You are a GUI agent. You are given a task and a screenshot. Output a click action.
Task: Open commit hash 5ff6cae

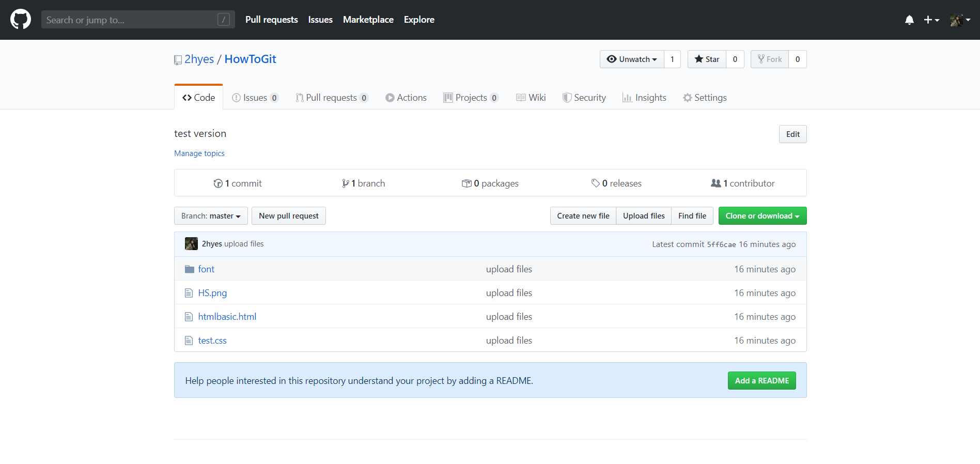pos(721,244)
